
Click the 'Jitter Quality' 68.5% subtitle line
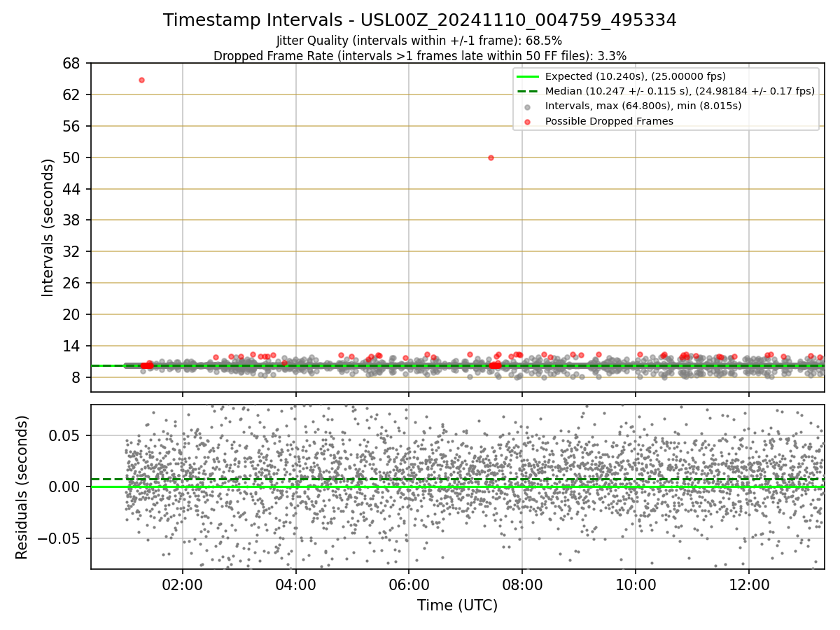click(x=419, y=41)
